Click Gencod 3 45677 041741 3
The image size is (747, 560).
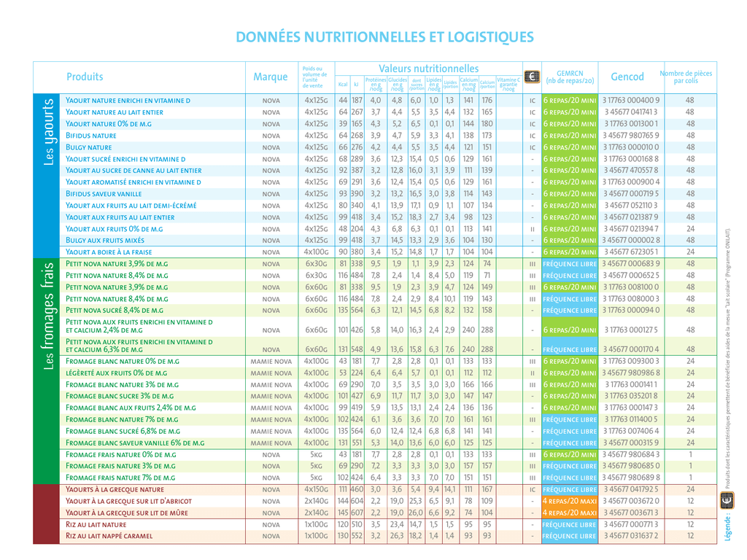[x=631, y=112]
